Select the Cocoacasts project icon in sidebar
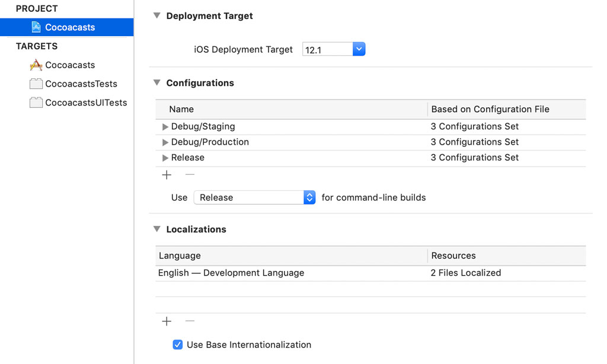The height and width of the screenshot is (364, 607). coord(36,27)
